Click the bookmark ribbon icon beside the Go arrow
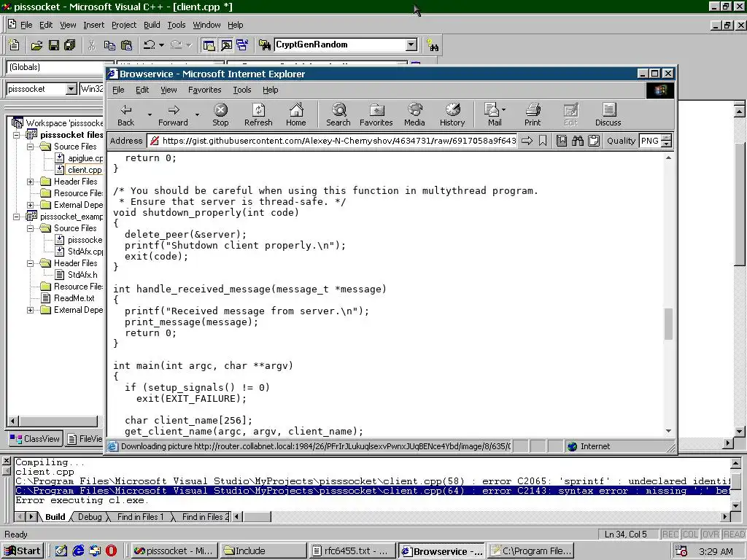Viewport: 747px width, 560px height. pyautogui.click(x=543, y=141)
